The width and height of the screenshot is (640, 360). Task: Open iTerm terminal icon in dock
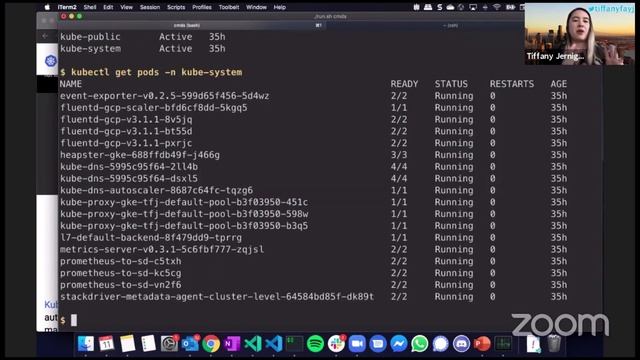point(295,344)
